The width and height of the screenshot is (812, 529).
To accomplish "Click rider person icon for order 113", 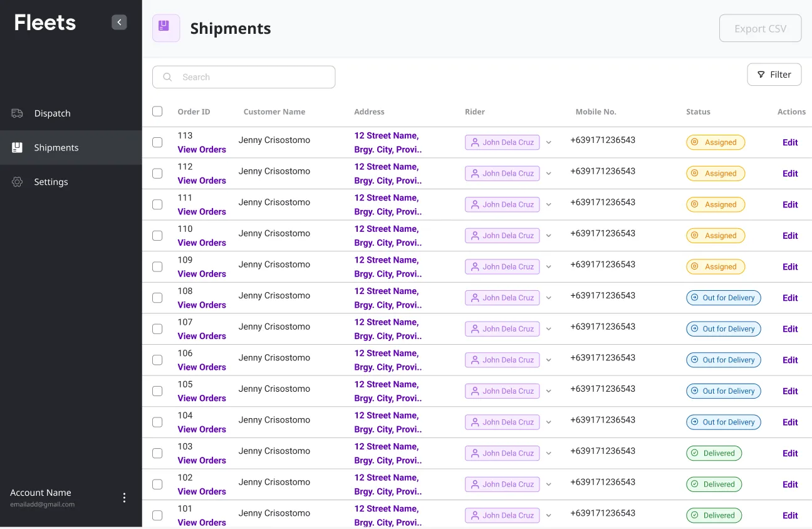I will [475, 142].
